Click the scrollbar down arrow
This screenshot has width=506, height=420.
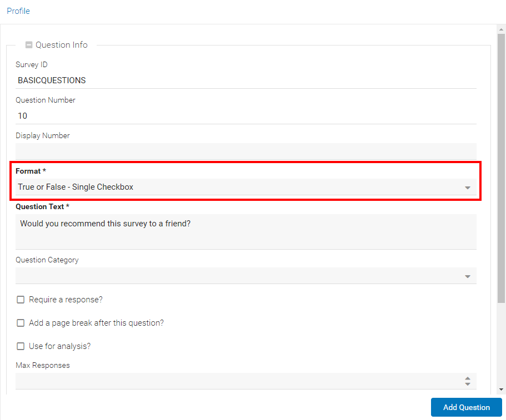click(x=501, y=389)
